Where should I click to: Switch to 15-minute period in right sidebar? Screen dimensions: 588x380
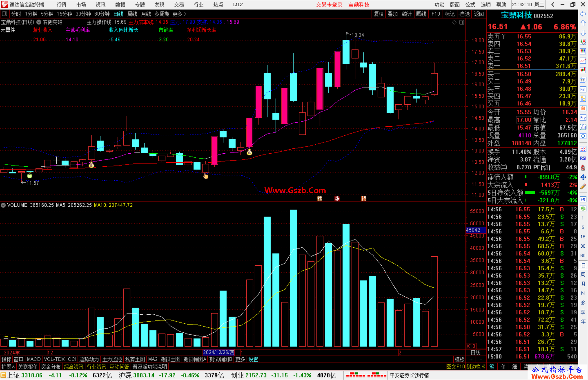click(583, 237)
